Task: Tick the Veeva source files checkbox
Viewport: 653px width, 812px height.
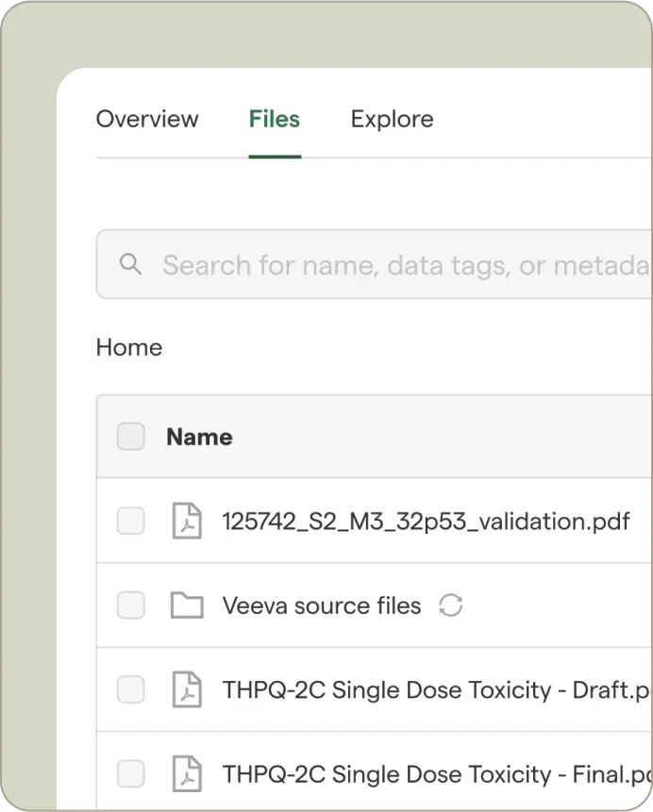Action: pos(131,605)
